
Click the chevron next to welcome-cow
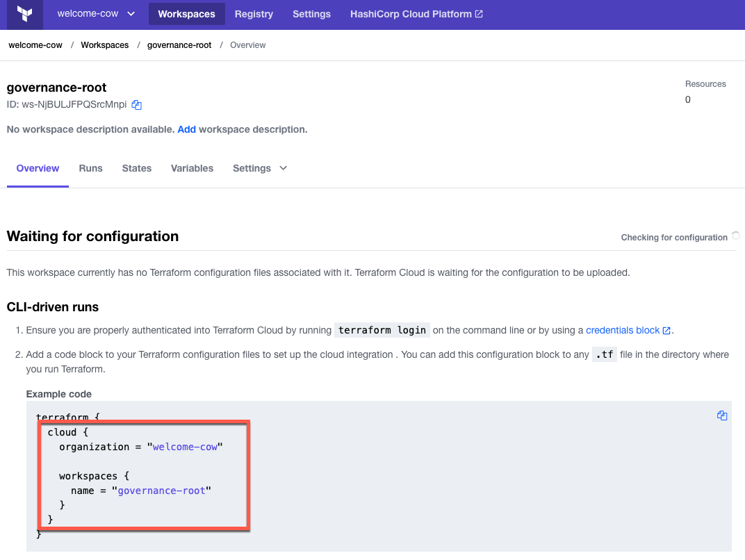tap(131, 13)
